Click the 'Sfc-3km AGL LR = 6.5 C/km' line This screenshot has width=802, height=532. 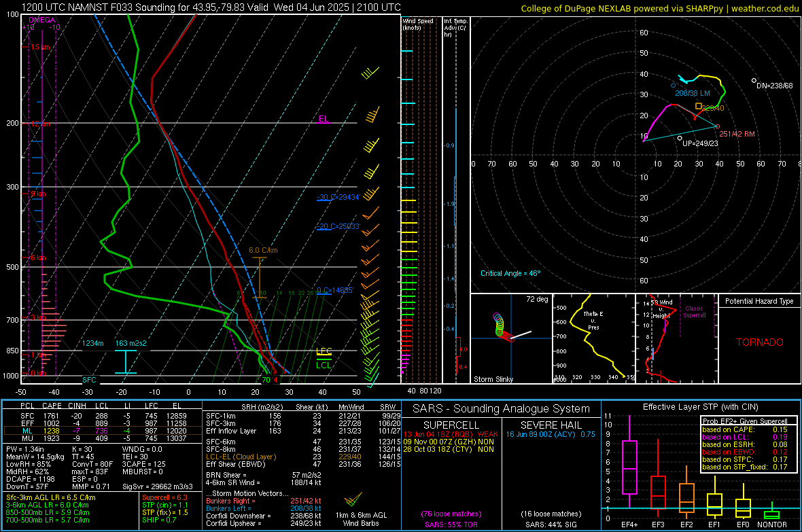[51, 497]
